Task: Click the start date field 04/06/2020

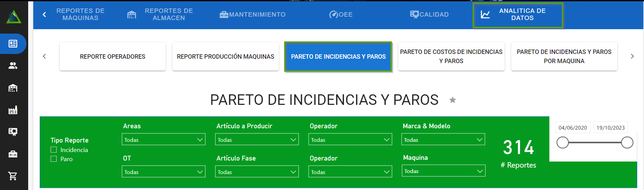Action: coord(572,128)
